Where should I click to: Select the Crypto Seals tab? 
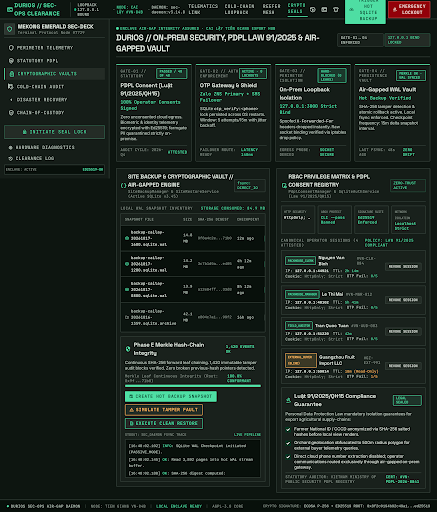click(297, 9)
